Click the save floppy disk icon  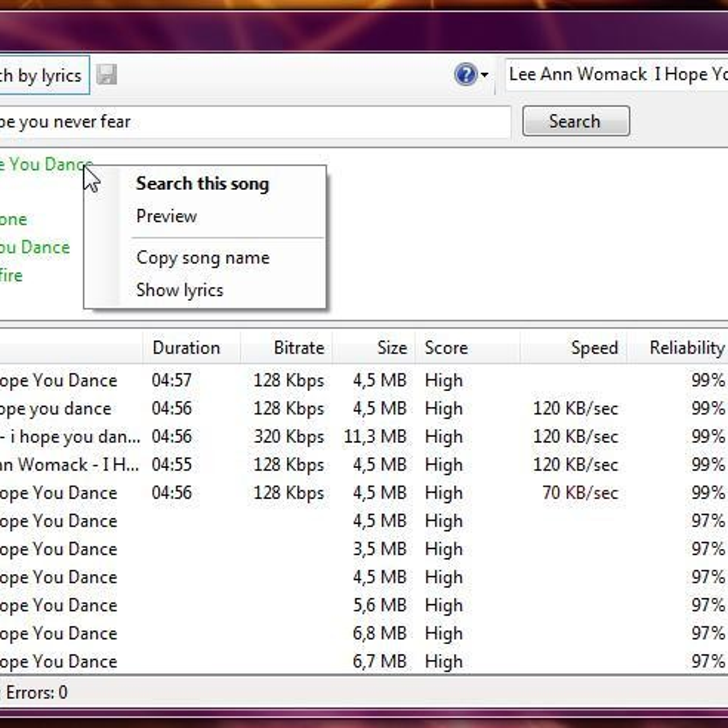pos(106,75)
